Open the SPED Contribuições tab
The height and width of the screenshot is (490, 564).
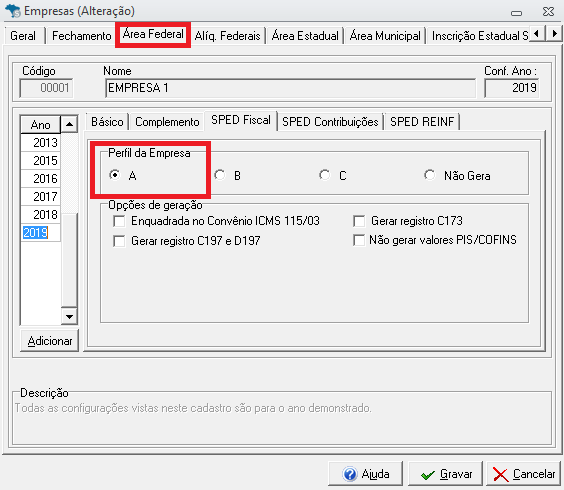[x=330, y=122]
